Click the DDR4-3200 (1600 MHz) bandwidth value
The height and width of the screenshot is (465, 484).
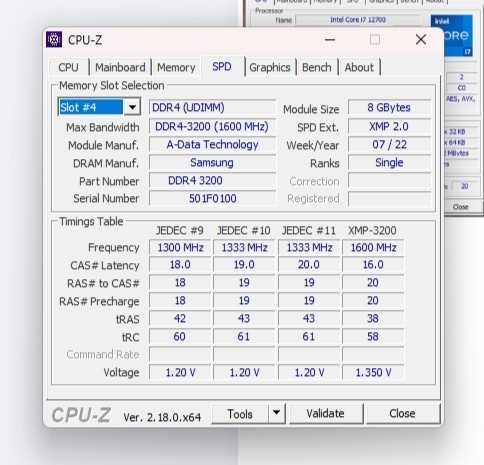(x=212, y=126)
